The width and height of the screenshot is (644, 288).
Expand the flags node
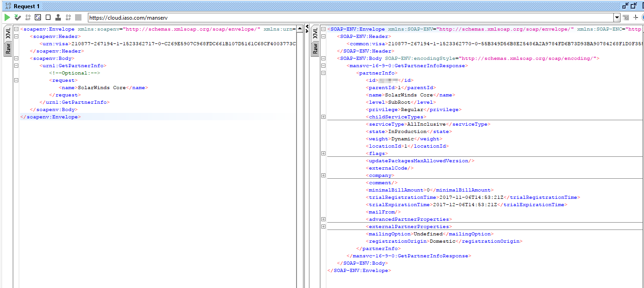coord(323,153)
